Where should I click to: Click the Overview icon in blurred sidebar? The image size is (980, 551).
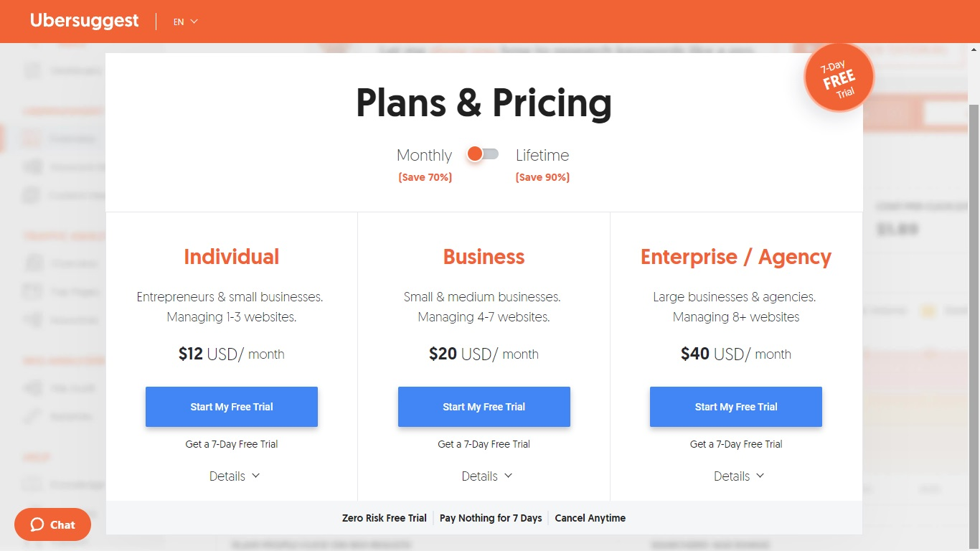pyautogui.click(x=32, y=263)
